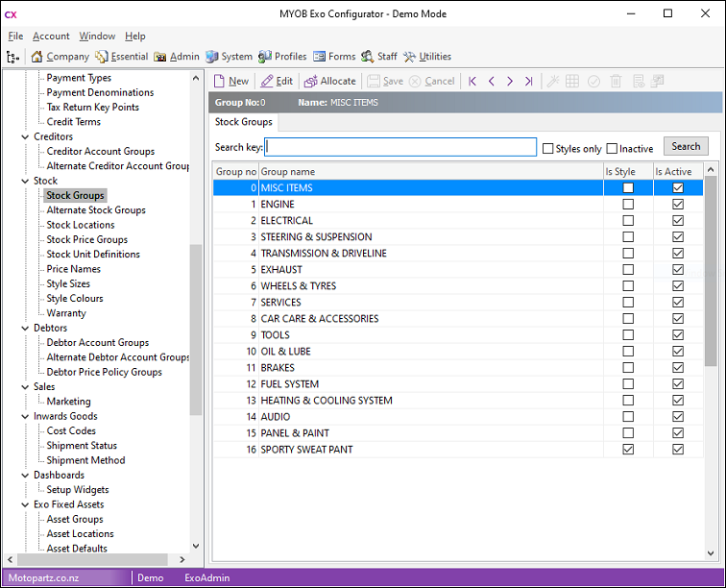726x588 pixels.
Task: Click the greyed-out Cancel button
Action: click(x=432, y=81)
